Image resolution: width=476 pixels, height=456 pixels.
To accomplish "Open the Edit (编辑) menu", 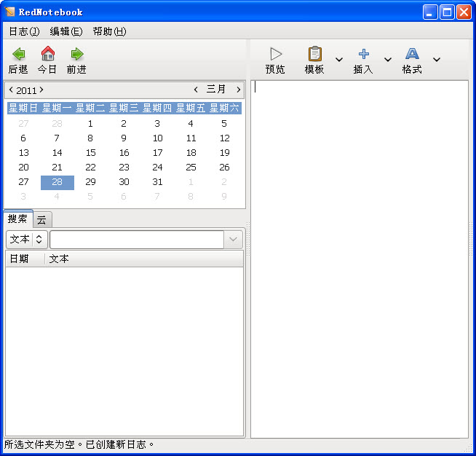I will (66, 31).
